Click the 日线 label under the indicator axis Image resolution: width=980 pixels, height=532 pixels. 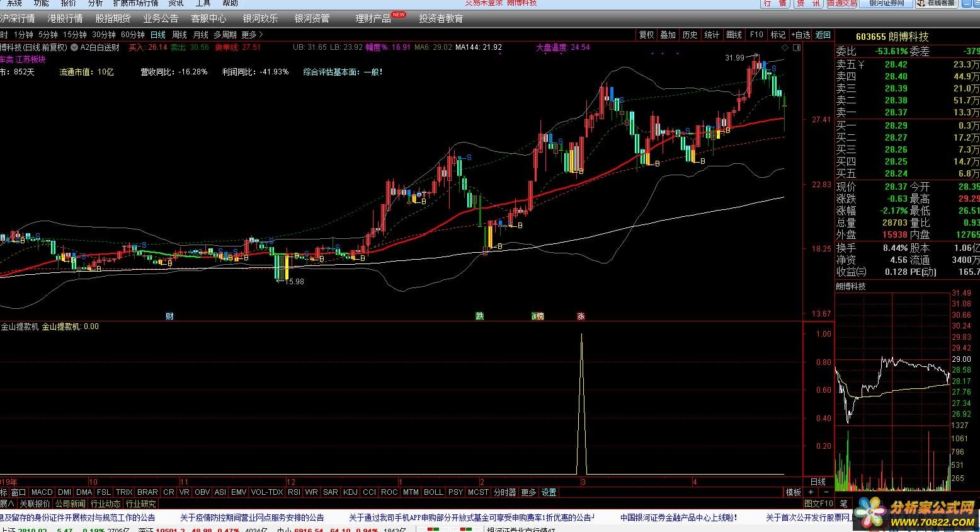click(818, 482)
